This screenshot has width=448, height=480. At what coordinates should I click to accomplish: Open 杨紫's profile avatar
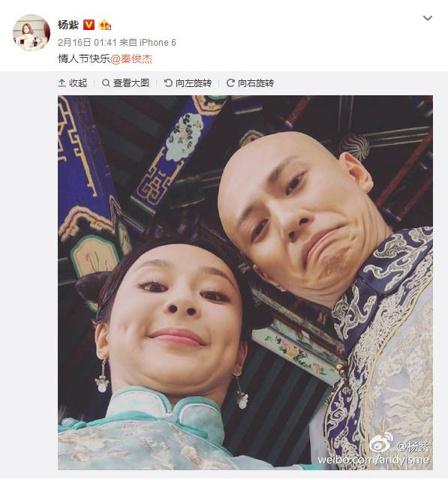pyautogui.click(x=32, y=33)
